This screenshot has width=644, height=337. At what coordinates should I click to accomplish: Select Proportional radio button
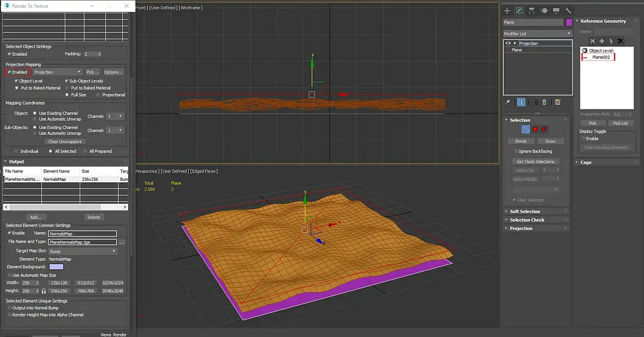98,95
